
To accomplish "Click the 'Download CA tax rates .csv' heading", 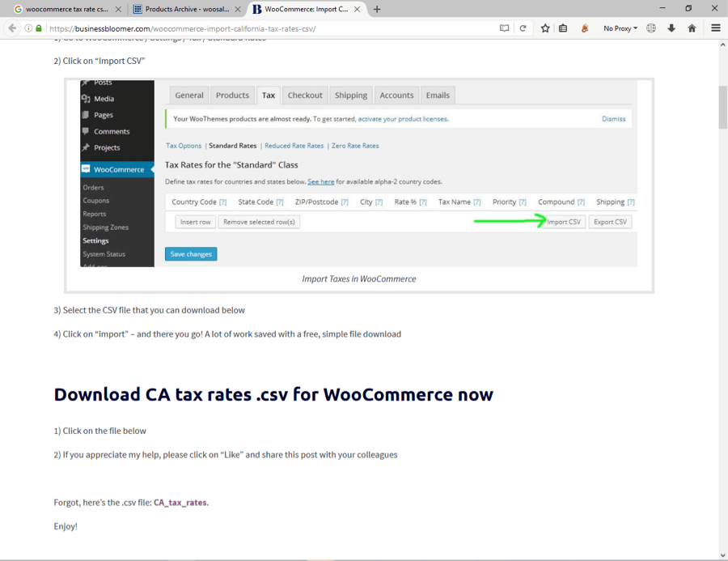I will click(x=273, y=394).
